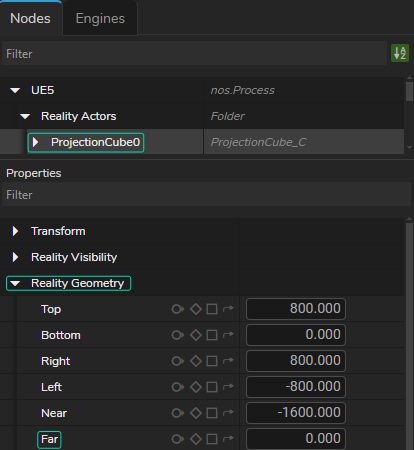414x450 pixels.
Task: Click the reset arrow icon in Far row
Action: 228,439
